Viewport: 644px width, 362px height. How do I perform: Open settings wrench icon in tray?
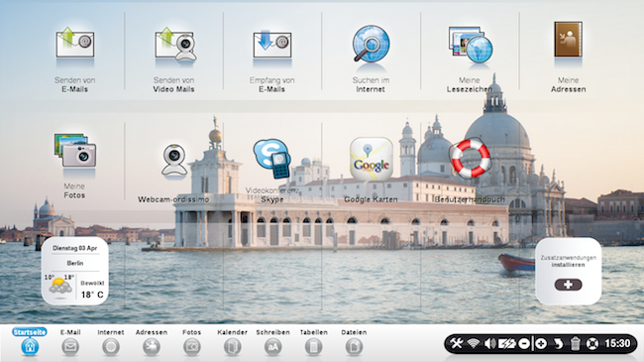tap(456, 343)
